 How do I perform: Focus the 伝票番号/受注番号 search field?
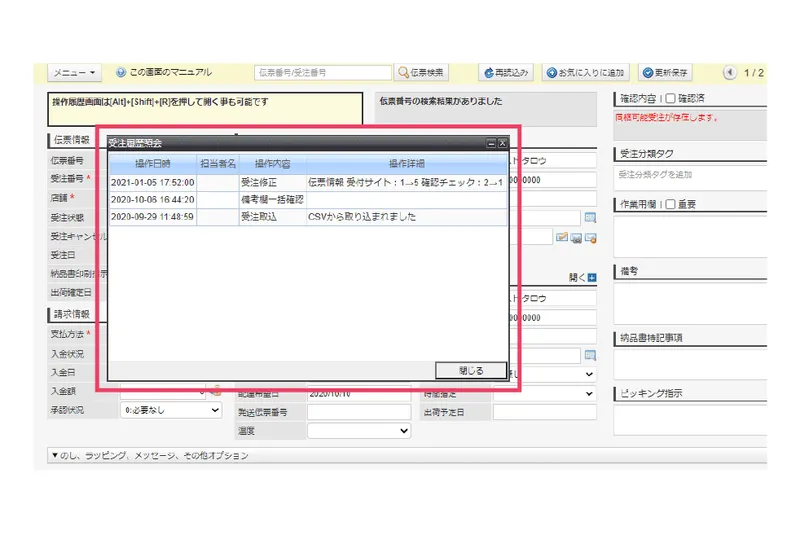point(322,72)
